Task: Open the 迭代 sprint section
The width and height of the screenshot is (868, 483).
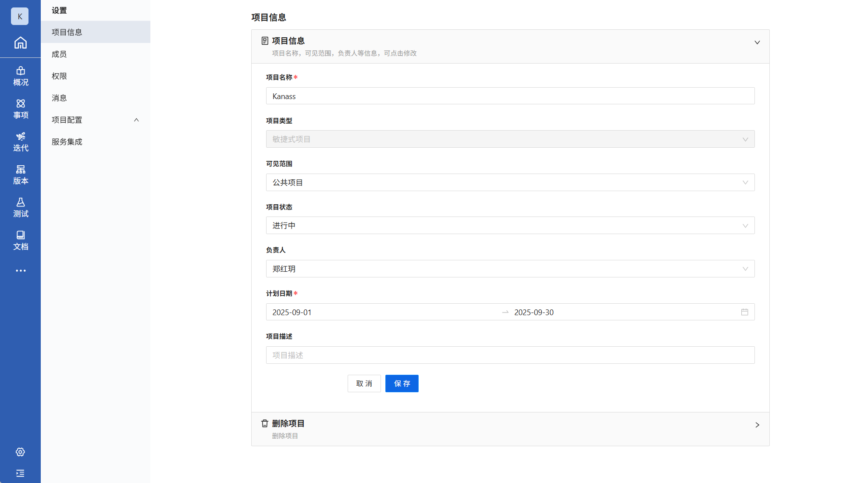Action: (x=20, y=142)
